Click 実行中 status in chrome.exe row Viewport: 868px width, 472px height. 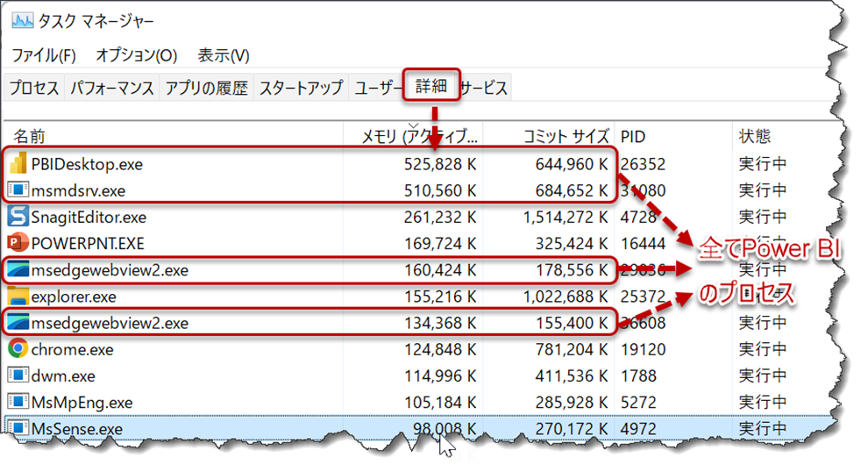(x=762, y=349)
